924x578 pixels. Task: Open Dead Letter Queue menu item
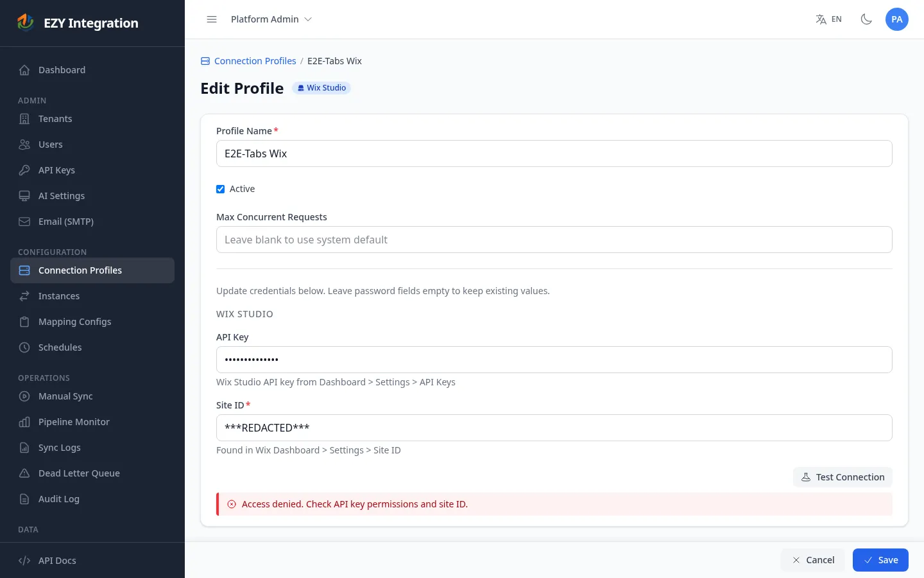coord(92,473)
